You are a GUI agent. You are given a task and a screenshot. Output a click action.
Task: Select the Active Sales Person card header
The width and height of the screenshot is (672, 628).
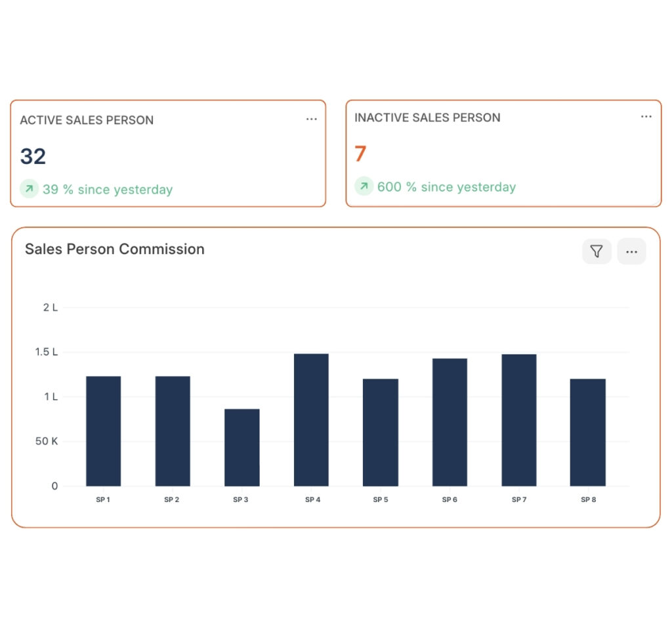[x=86, y=120]
